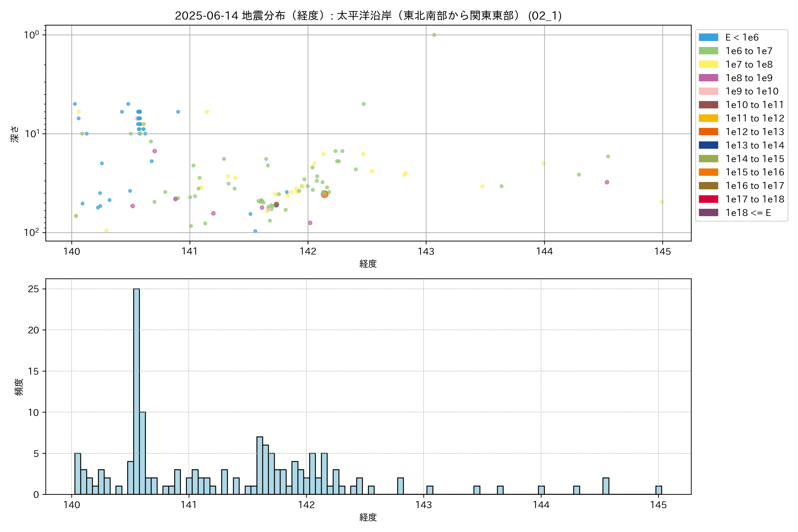This screenshot has height=532, width=798.
Task: Click the '経度' x-axis label below the scatter plot
Action: tap(368, 264)
